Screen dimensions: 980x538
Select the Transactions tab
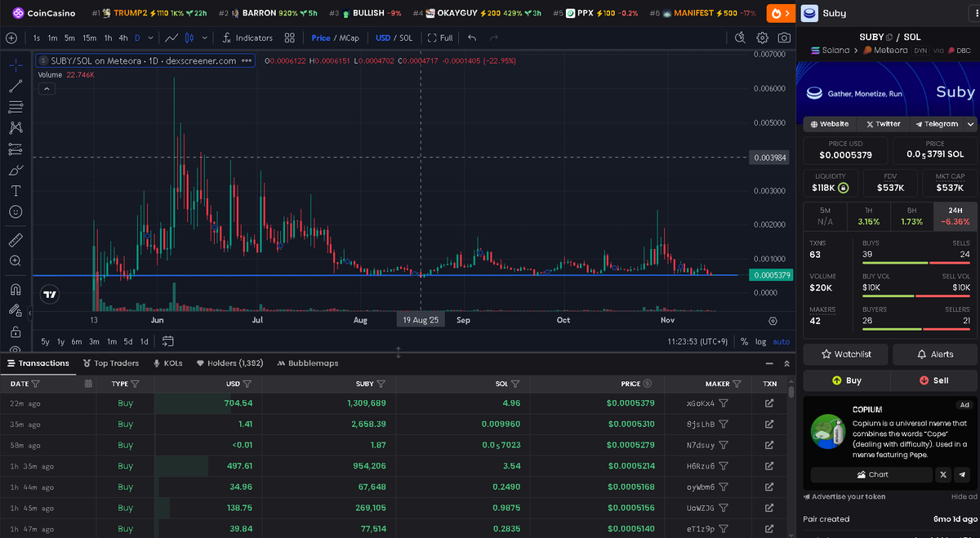[38, 363]
